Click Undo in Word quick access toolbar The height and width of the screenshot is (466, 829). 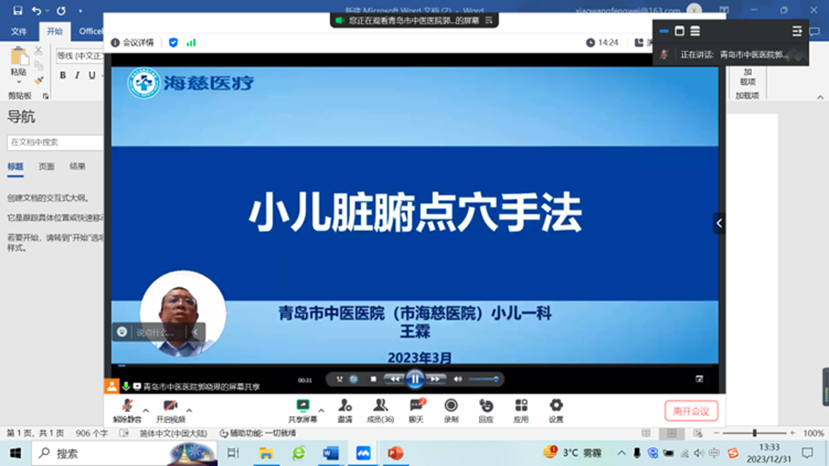[x=36, y=10]
